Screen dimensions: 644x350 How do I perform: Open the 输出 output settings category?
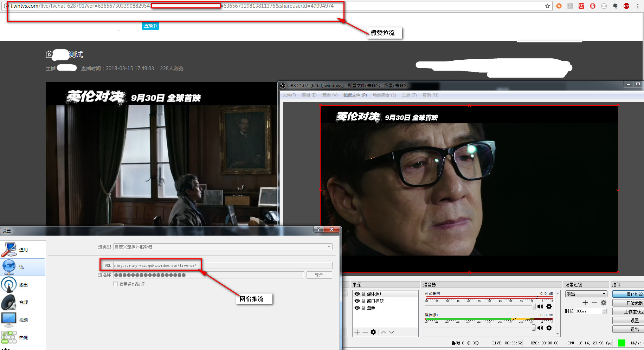[23, 285]
